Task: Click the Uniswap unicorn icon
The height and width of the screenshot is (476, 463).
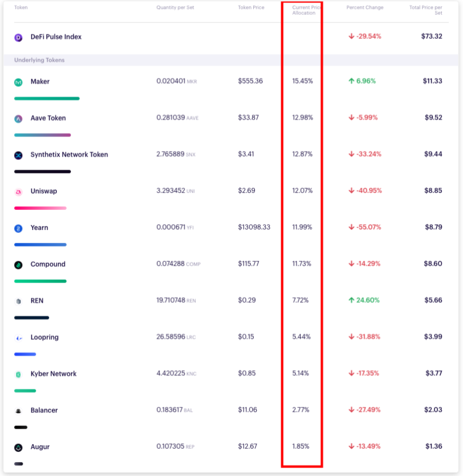Action: [19, 192]
